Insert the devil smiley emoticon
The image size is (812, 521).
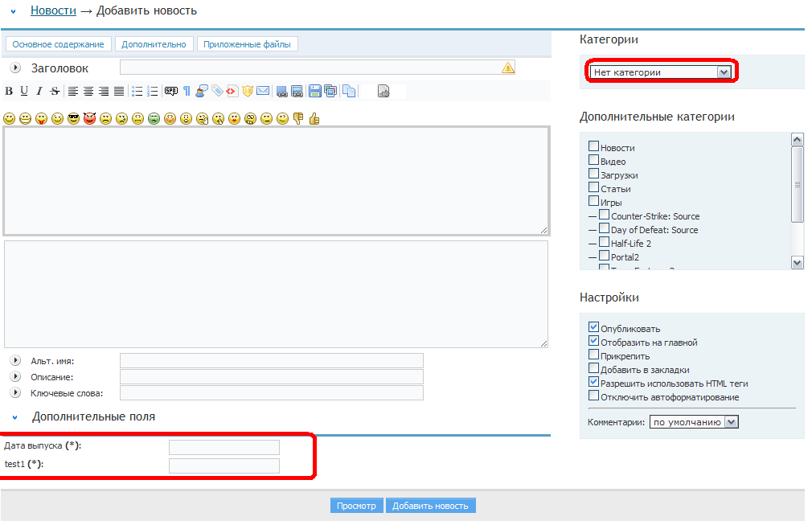coord(89,119)
